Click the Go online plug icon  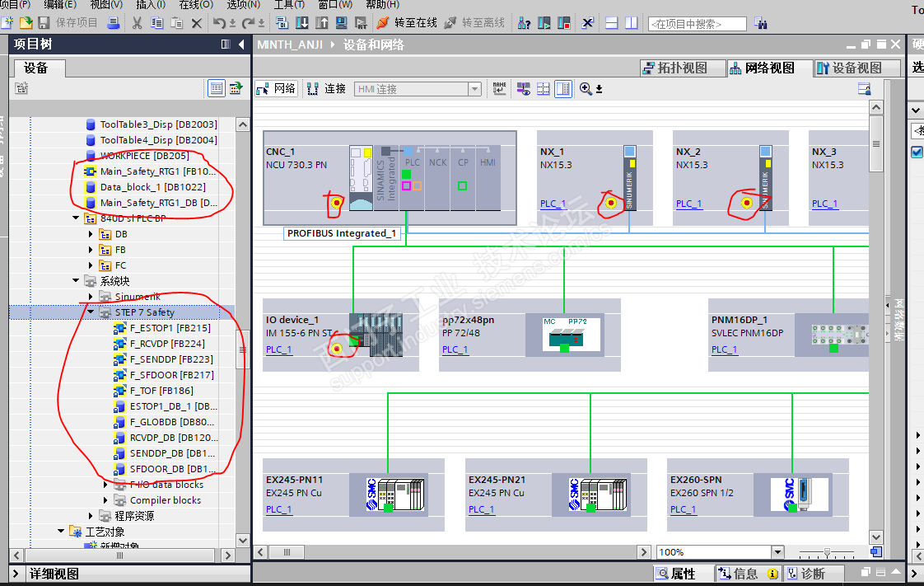383,23
